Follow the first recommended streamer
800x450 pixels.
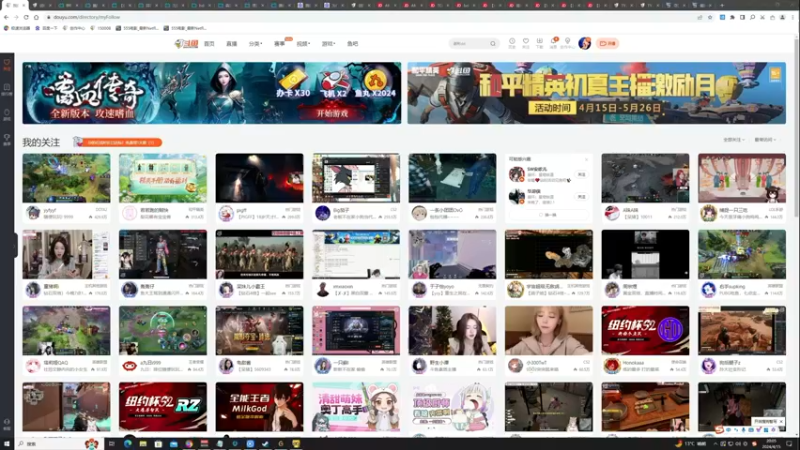click(581, 174)
